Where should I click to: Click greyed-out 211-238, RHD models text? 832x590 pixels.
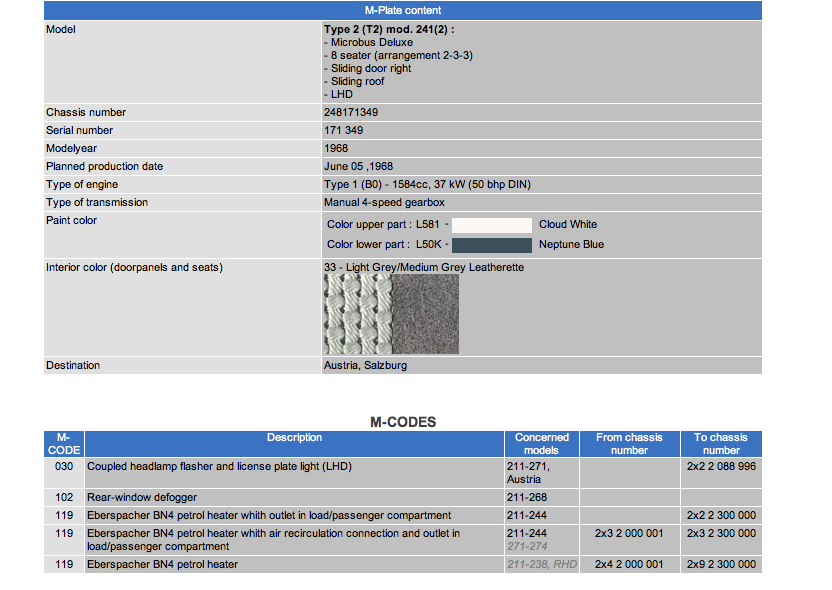tap(541, 565)
